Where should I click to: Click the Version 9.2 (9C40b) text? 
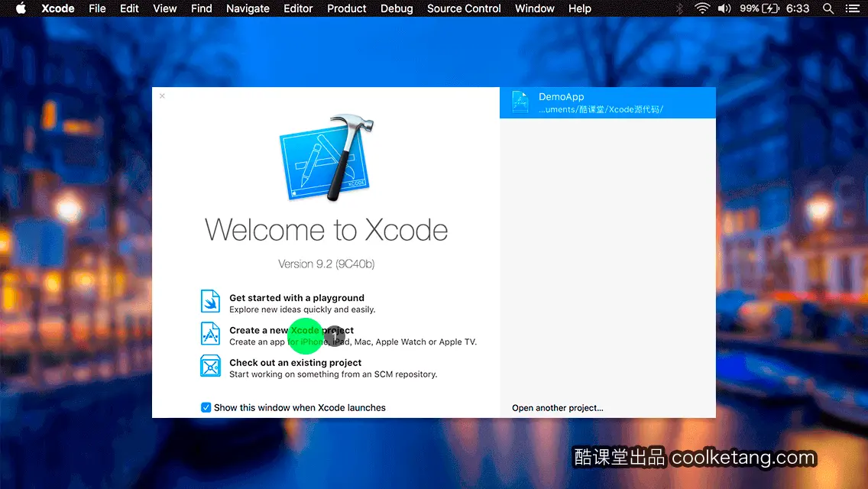pos(326,264)
